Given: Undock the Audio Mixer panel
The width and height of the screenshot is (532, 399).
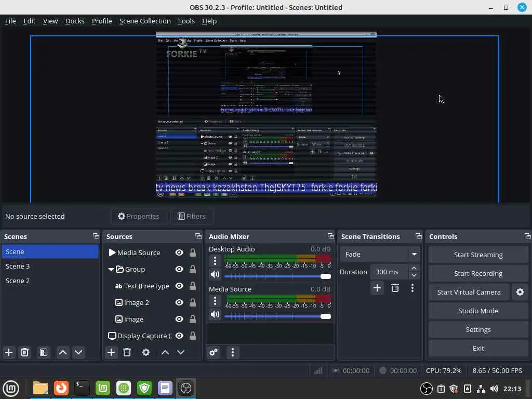Looking at the screenshot, I should pos(331,236).
